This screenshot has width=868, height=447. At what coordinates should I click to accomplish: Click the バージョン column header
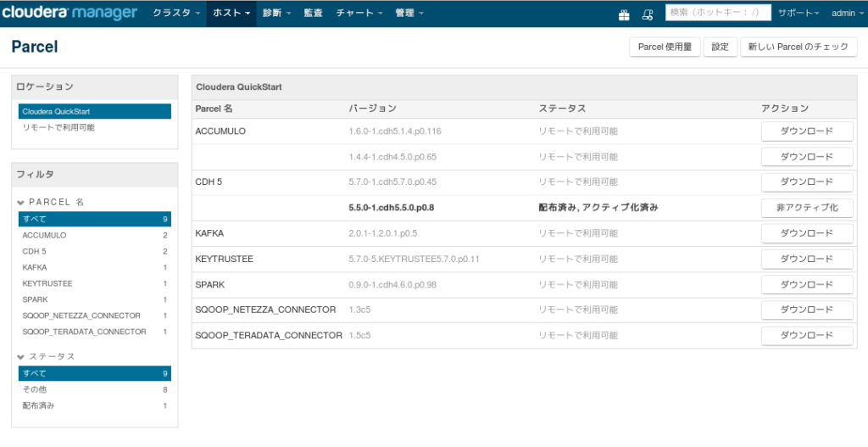point(373,109)
